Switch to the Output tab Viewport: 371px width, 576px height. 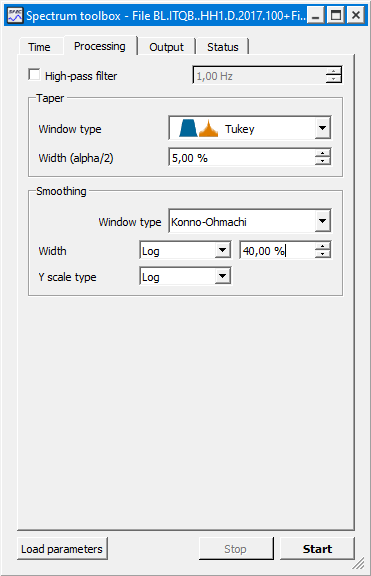pos(166,47)
